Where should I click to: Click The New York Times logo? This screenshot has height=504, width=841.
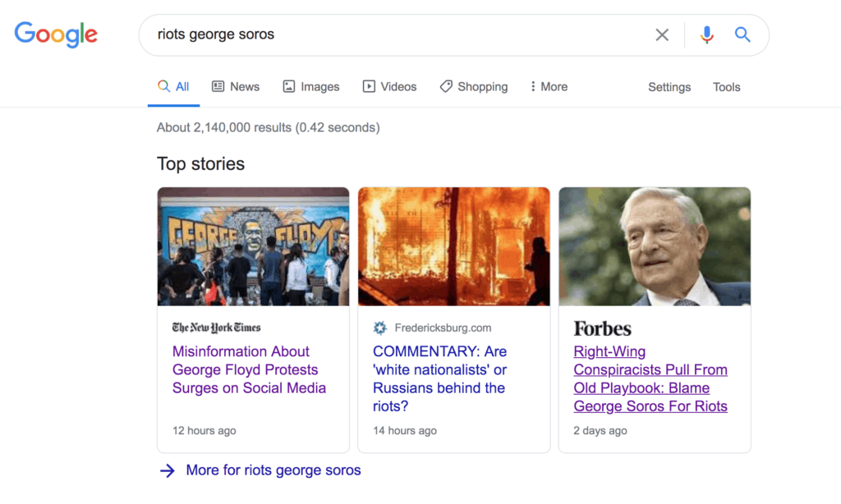pos(216,328)
